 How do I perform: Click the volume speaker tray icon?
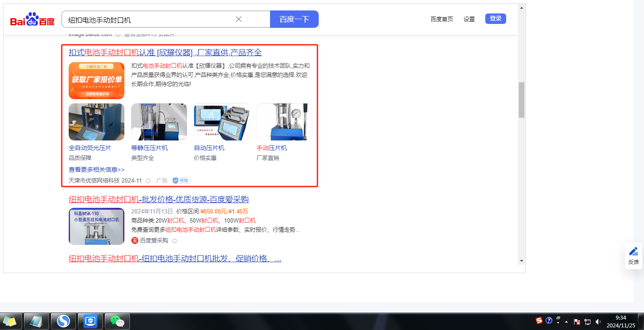point(598,322)
